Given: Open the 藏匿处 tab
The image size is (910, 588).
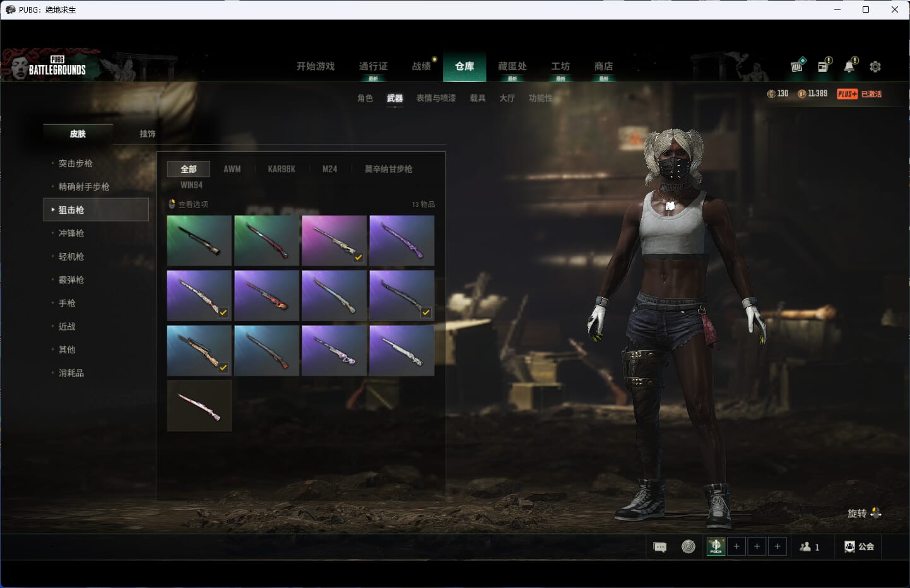Looking at the screenshot, I should coord(512,66).
